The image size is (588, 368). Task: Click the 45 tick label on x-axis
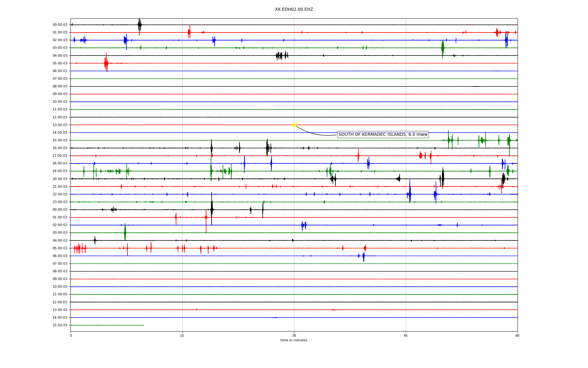coord(406,335)
